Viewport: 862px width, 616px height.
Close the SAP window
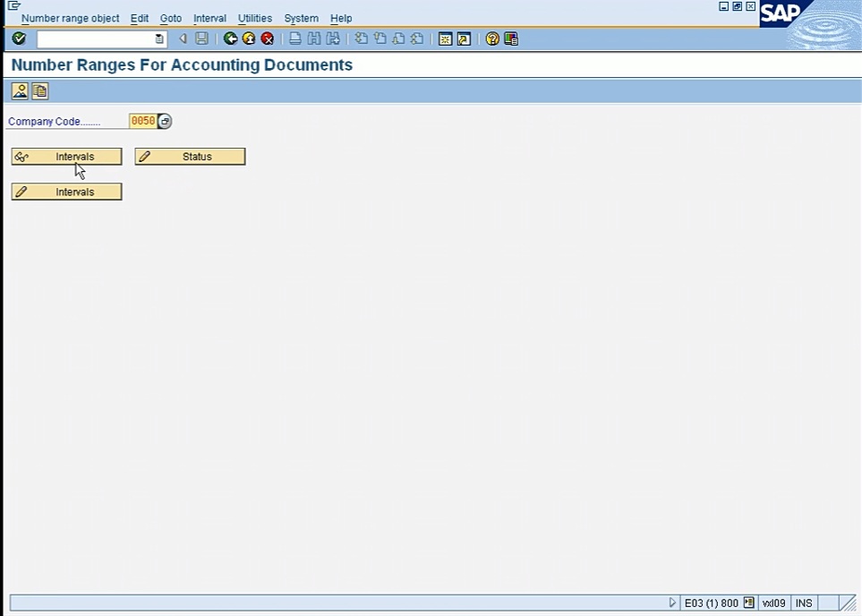[x=750, y=6]
